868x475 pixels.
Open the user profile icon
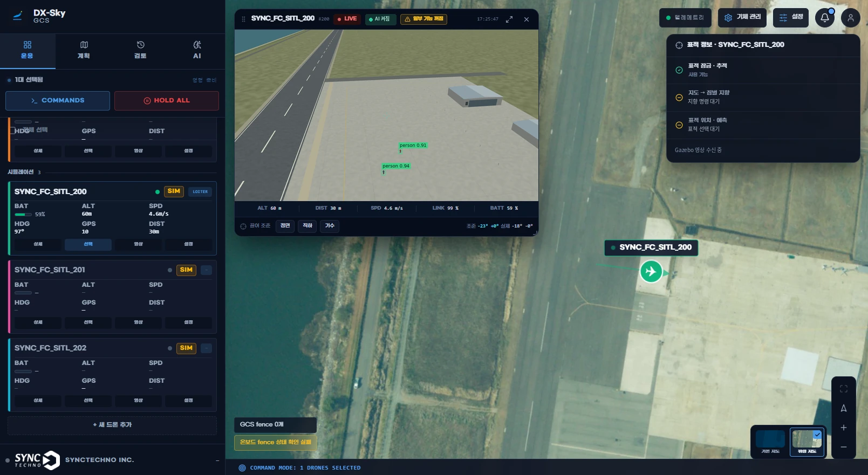click(850, 18)
